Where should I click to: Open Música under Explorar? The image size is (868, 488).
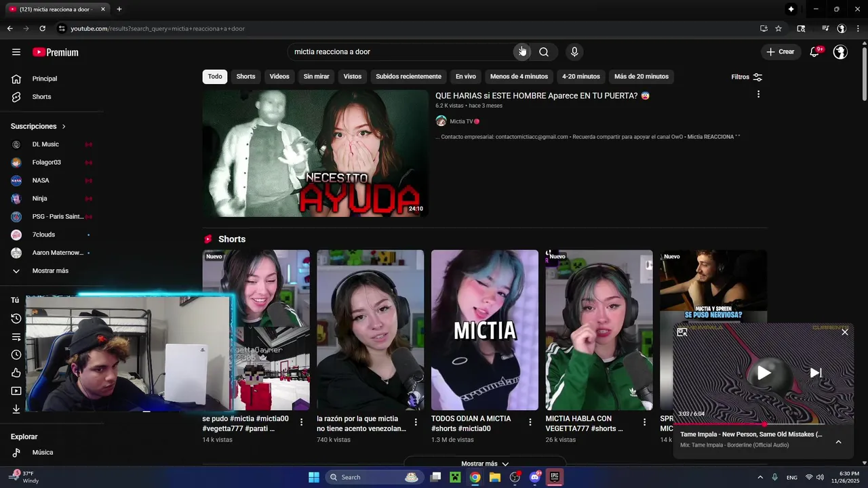pyautogui.click(x=43, y=452)
